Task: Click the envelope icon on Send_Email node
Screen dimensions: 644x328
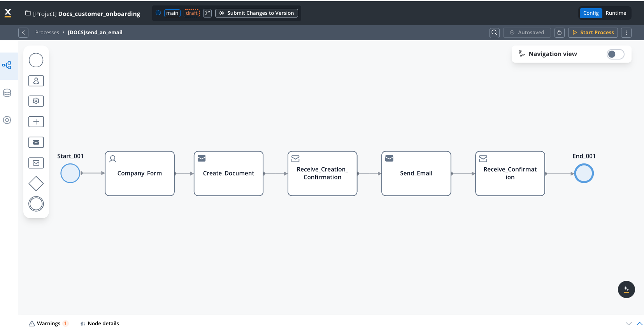Action: pyautogui.click(x=390, y=158)
